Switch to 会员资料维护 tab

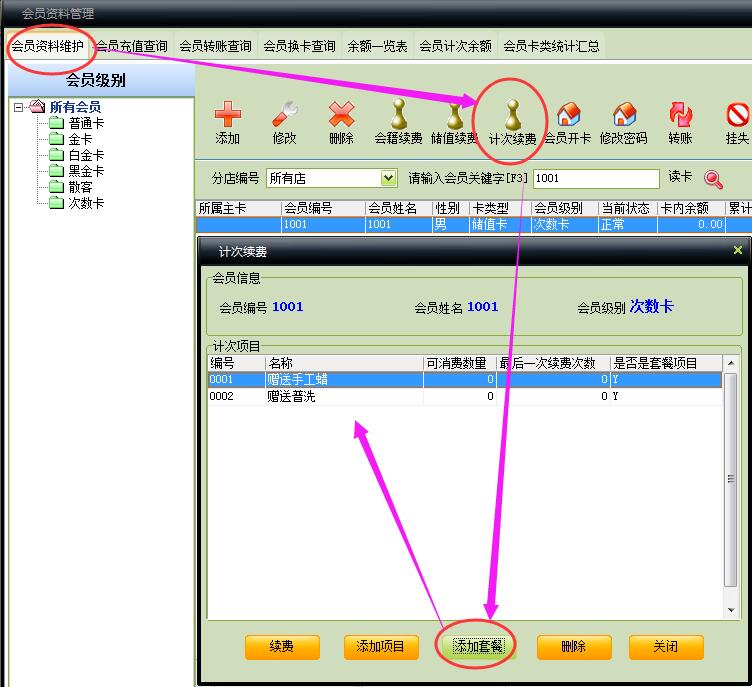[x=47, y=46]
